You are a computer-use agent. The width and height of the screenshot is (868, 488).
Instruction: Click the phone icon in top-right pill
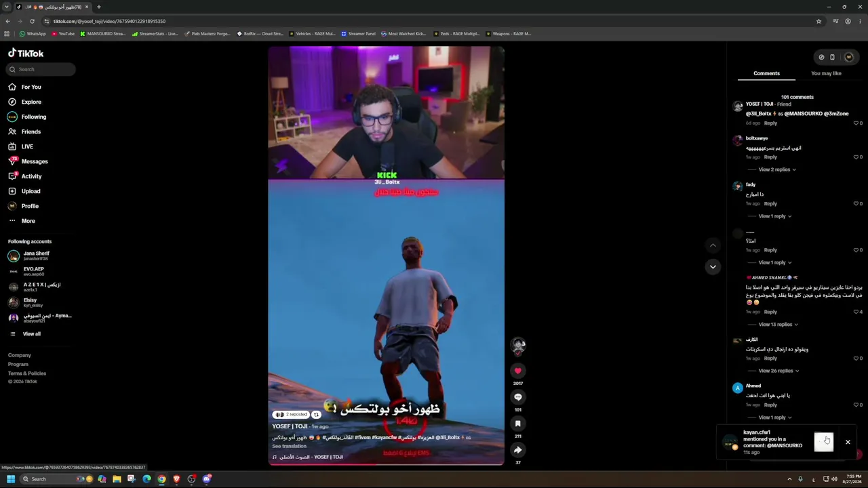click(x=832, y=57)
